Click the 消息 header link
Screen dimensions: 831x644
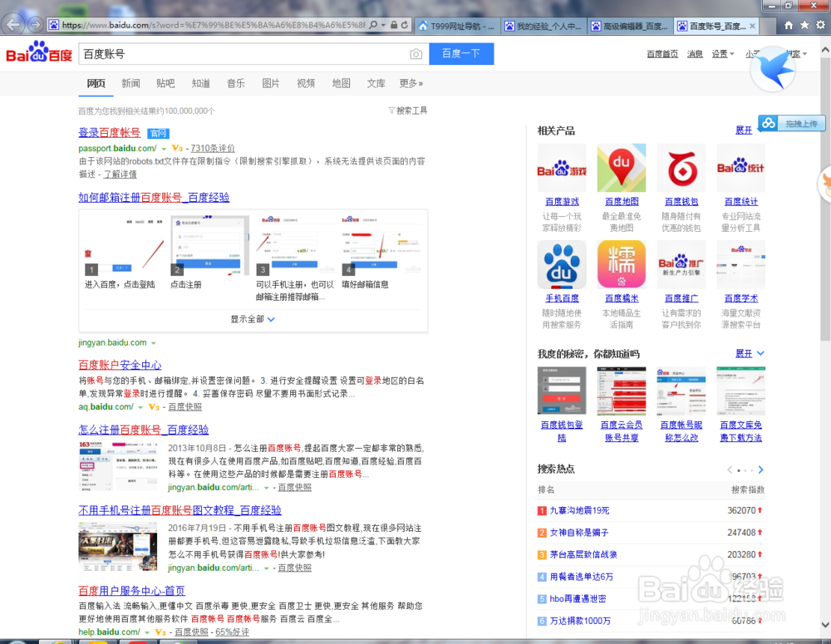pyautogui.click(x=695, y=54)
